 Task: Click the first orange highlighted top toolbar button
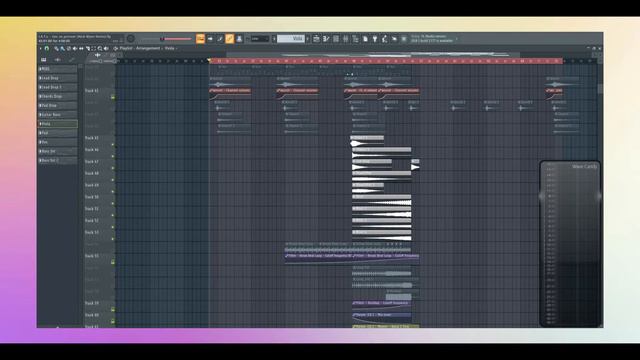(x=200, y=39)
